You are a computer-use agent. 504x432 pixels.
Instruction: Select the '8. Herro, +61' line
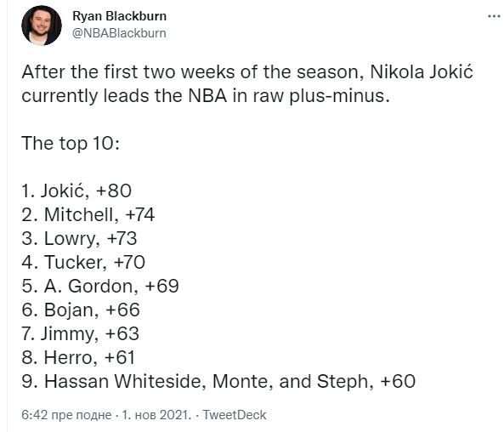tap(78, 358)
